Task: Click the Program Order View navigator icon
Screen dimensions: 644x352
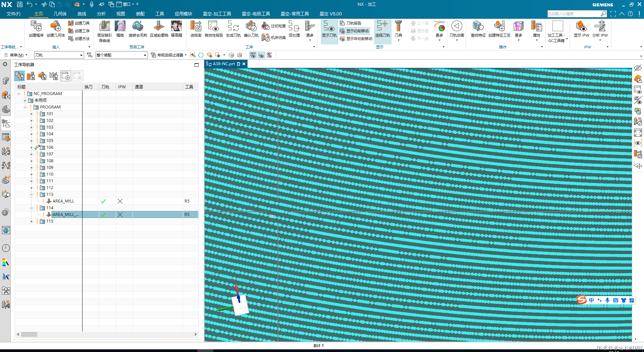Action: point(19,76)
